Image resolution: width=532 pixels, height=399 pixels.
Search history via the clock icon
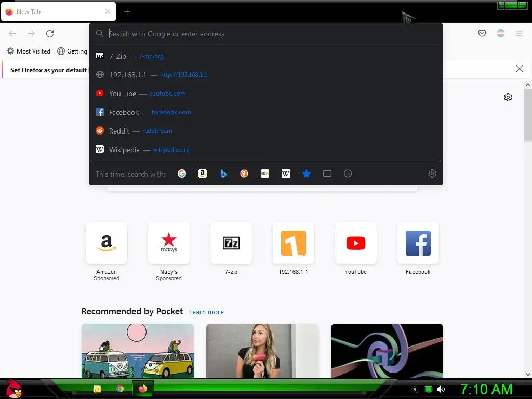[348, 174]
